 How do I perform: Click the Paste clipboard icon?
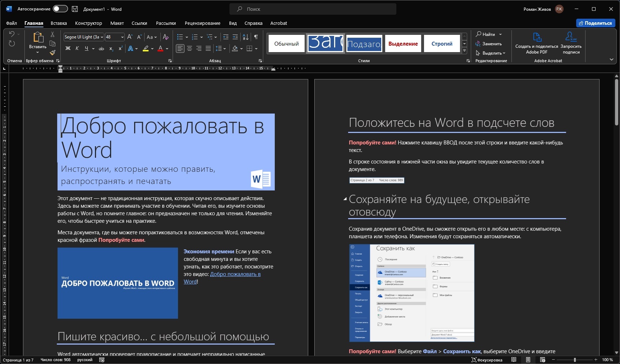point(38,37)
